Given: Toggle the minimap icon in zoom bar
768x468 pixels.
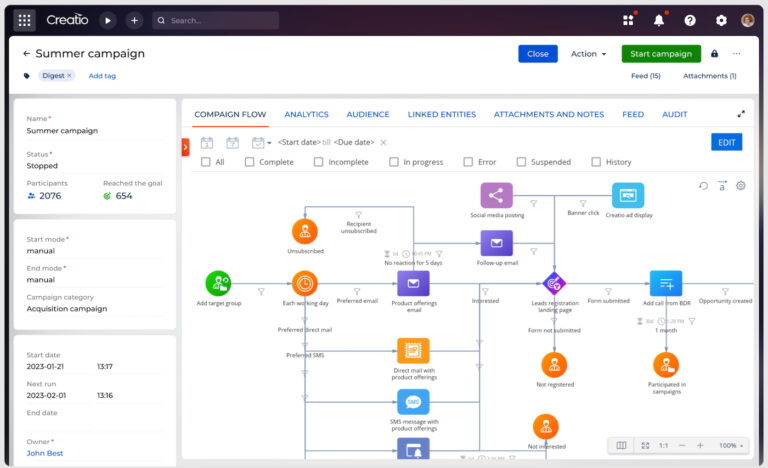Looking at the screenshot, I should click(621, 445).
